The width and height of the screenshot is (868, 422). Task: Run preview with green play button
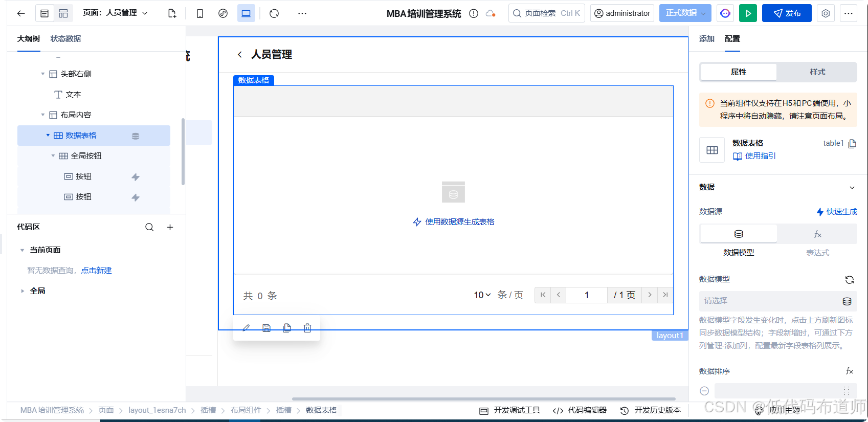tap(748, 13)
